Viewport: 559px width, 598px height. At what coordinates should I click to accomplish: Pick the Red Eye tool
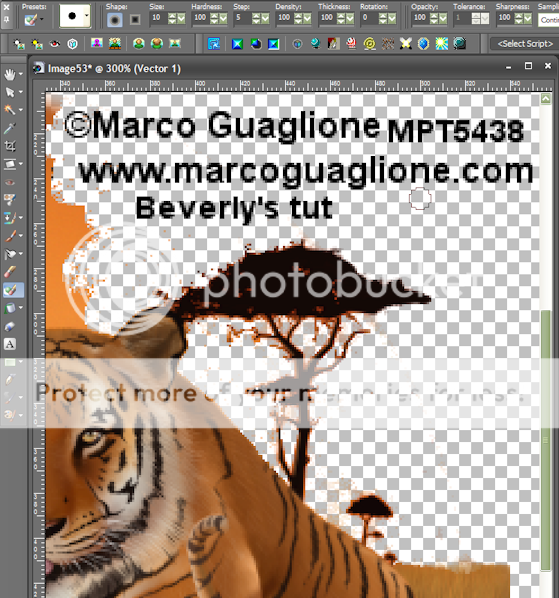(10, 182)
